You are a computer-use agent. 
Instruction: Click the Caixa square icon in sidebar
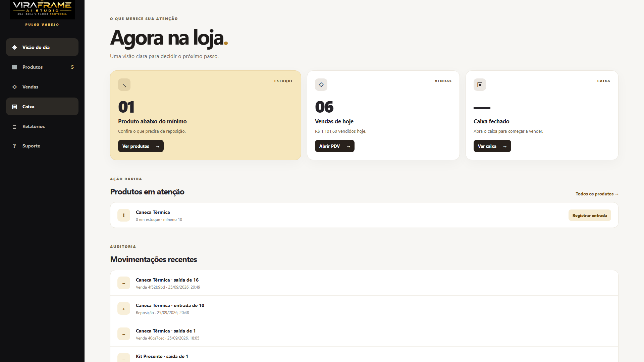[x=14, y=107]
